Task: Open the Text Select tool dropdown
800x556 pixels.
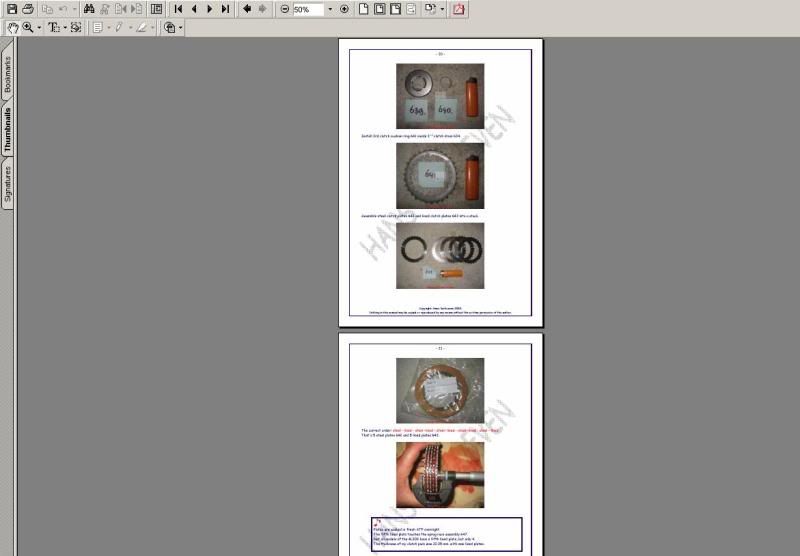Action: (65, 28)
